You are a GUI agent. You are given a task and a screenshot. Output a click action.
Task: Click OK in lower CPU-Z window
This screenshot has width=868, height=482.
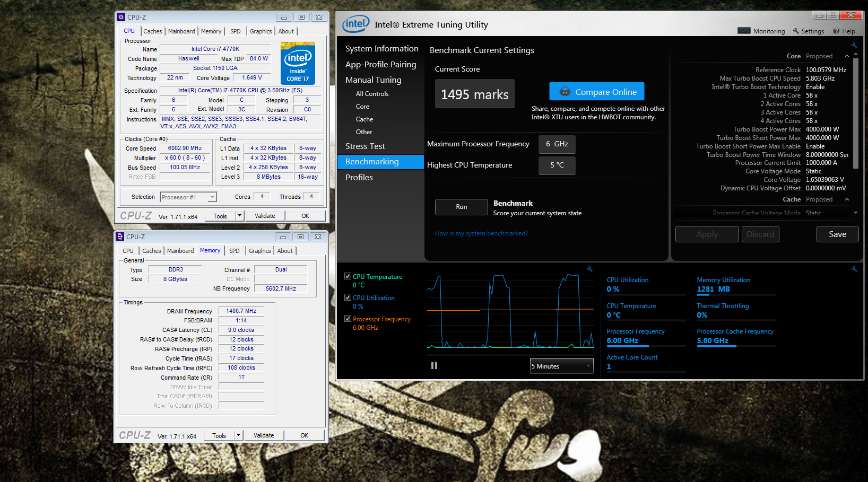click(305, 435)
